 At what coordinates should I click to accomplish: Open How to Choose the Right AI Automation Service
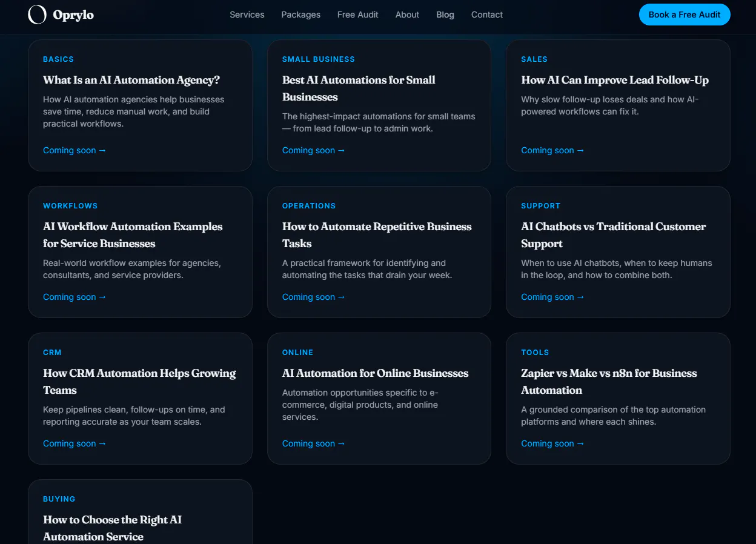(x=112, y=528)
